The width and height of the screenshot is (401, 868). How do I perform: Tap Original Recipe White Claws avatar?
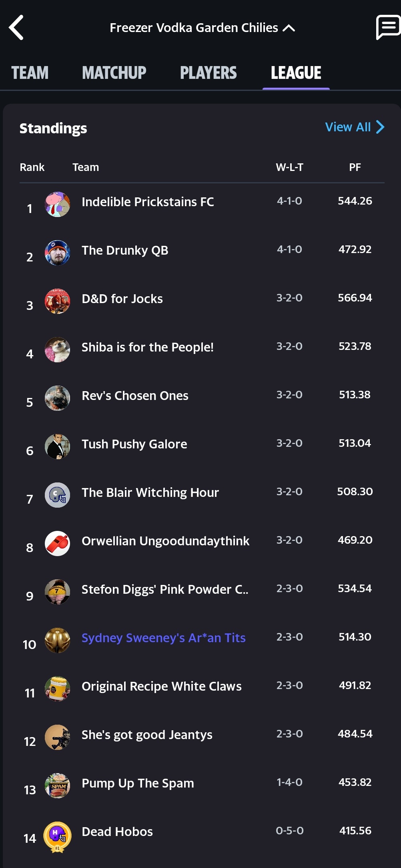point(57,689)
